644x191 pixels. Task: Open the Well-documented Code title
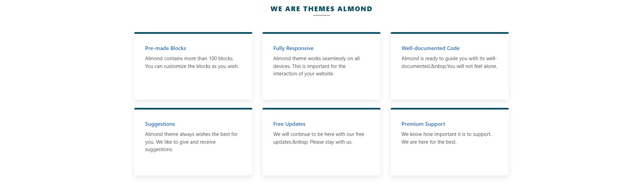coord(430,48)
